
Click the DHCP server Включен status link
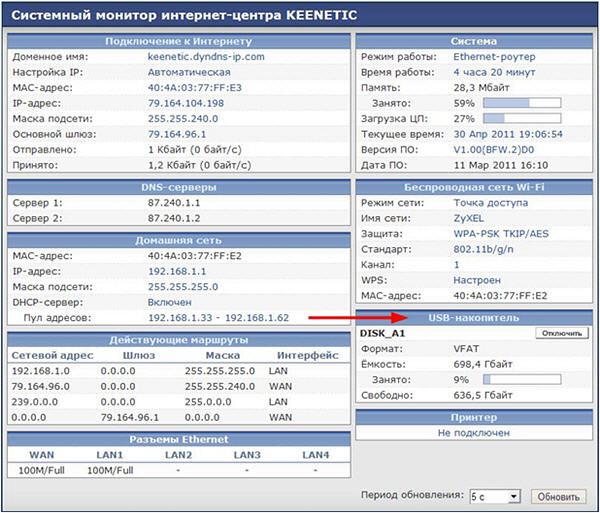tap(171, 301)
